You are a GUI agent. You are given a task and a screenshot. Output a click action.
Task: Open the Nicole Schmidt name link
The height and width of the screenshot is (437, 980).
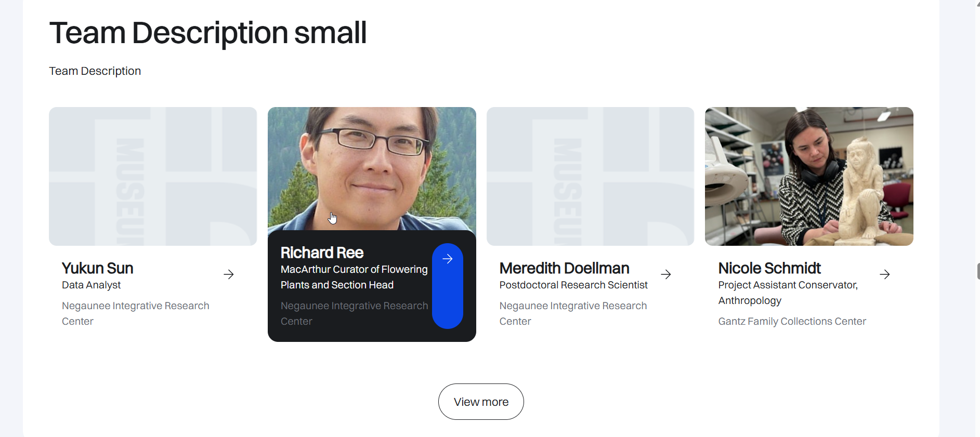(769, 268)
